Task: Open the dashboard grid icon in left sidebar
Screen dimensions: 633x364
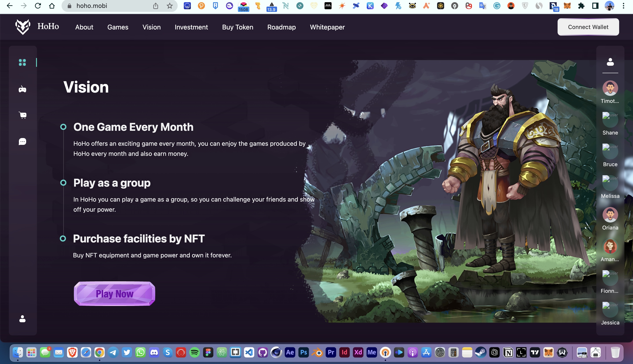Action: point(22,62)
